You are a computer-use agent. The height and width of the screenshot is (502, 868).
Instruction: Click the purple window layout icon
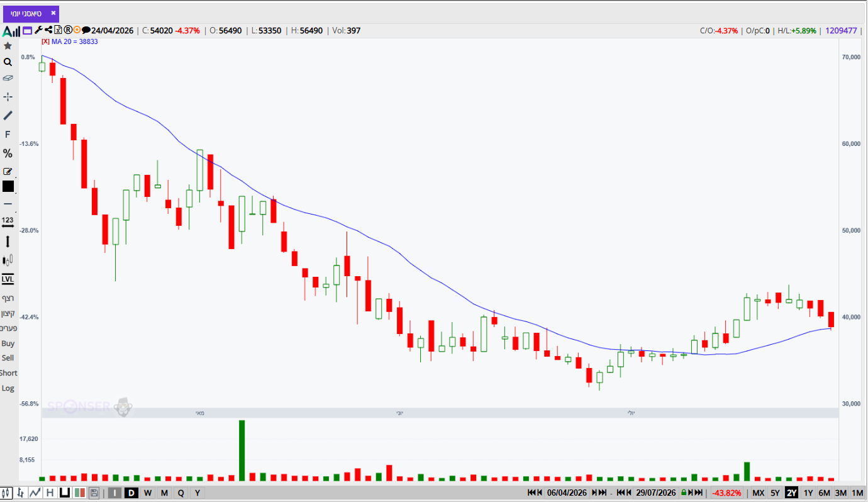point(27,30)
